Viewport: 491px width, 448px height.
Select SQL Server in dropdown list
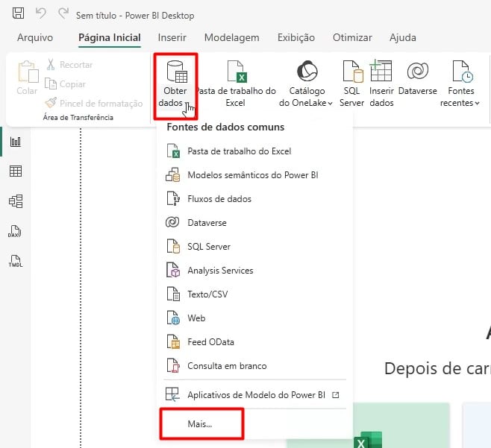pos(254,247)
